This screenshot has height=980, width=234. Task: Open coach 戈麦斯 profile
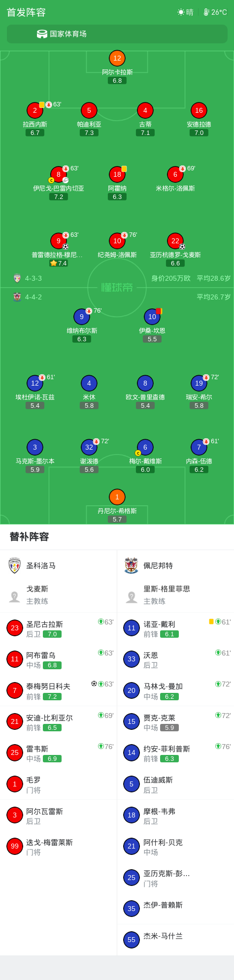click(59, 595)
